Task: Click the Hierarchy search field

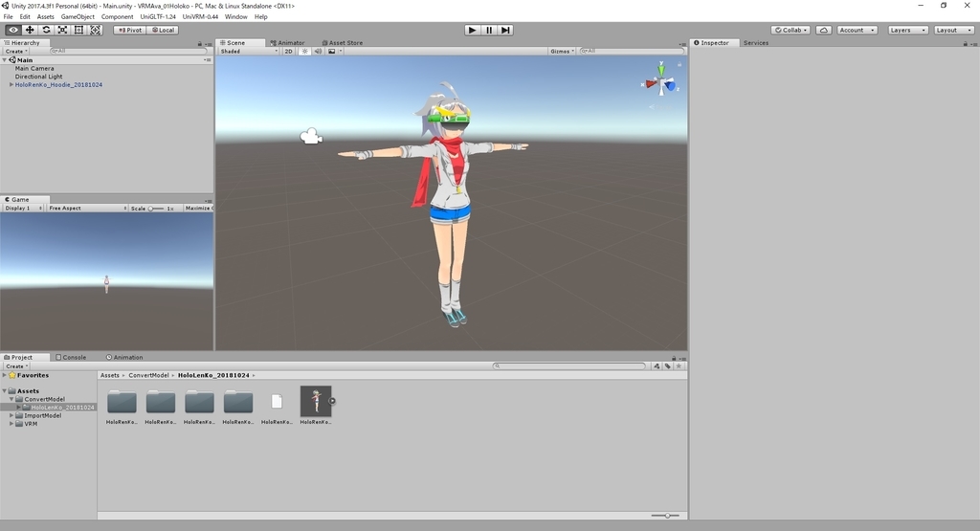Action: 128,52
